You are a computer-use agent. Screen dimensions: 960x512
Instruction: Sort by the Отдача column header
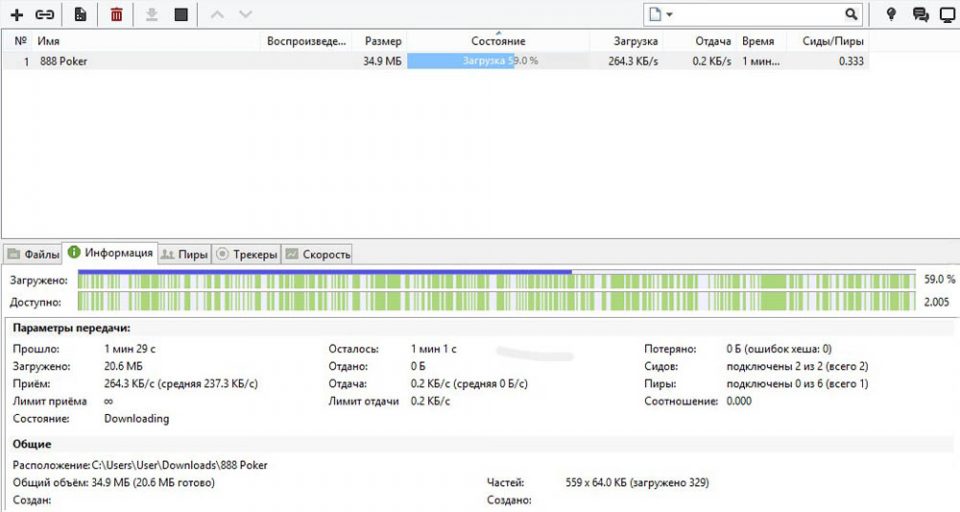[713, 41]
